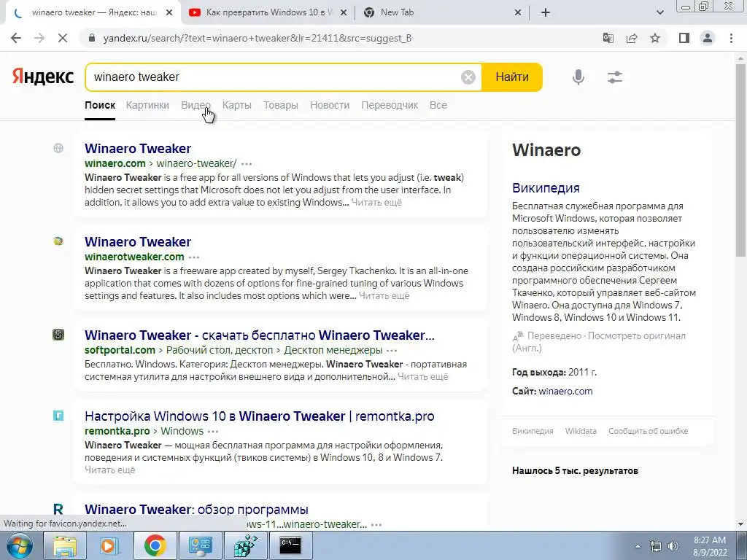
Task: Open the Википедия heading in info panel
Action: tap(546, 188)
